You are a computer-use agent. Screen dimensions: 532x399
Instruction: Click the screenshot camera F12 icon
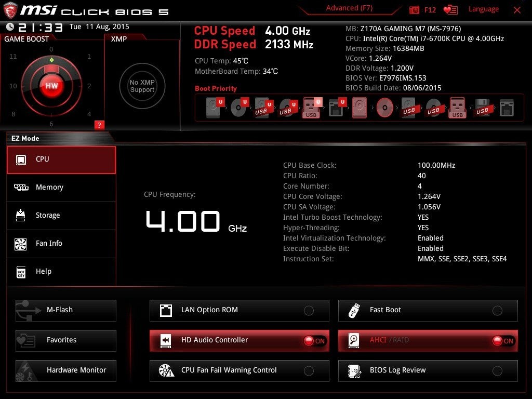point(415,10)
